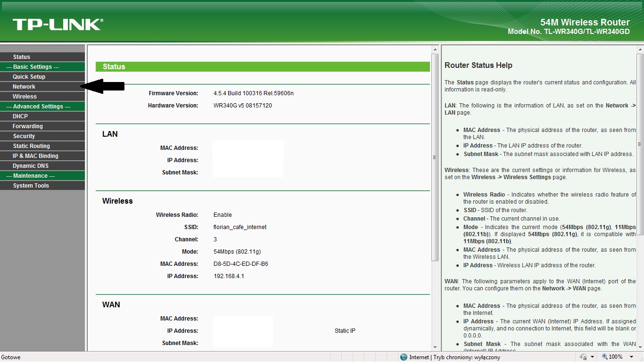
Task: Click the IP address '192.168.4.1'
Action: (229, 276)
